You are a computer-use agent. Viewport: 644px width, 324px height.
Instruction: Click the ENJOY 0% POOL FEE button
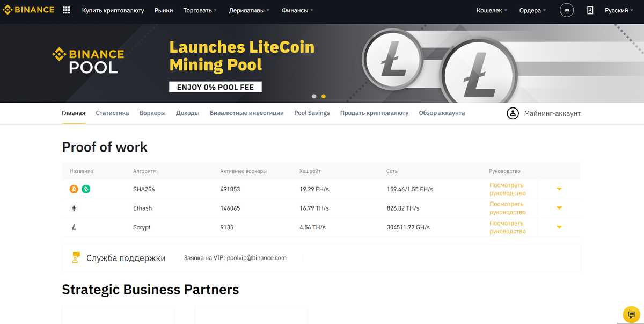pyautogui.click(x=215, y=87)
